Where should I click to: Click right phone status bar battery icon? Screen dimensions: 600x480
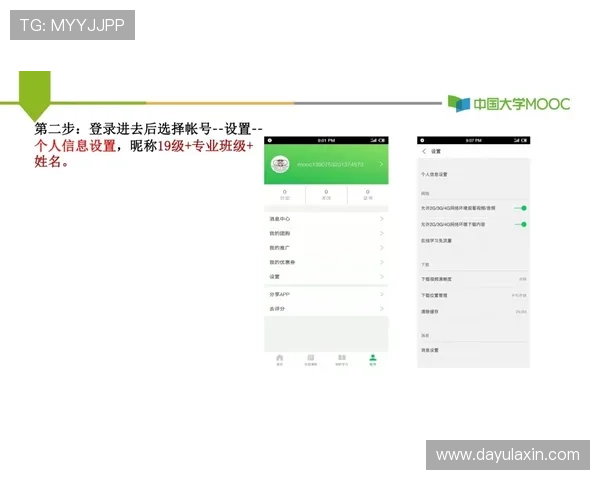[x=524, y=140]
